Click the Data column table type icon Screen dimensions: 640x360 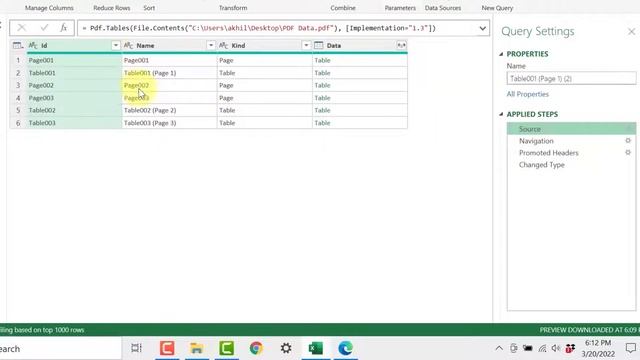pyautogui.click(x=318, y=45)
